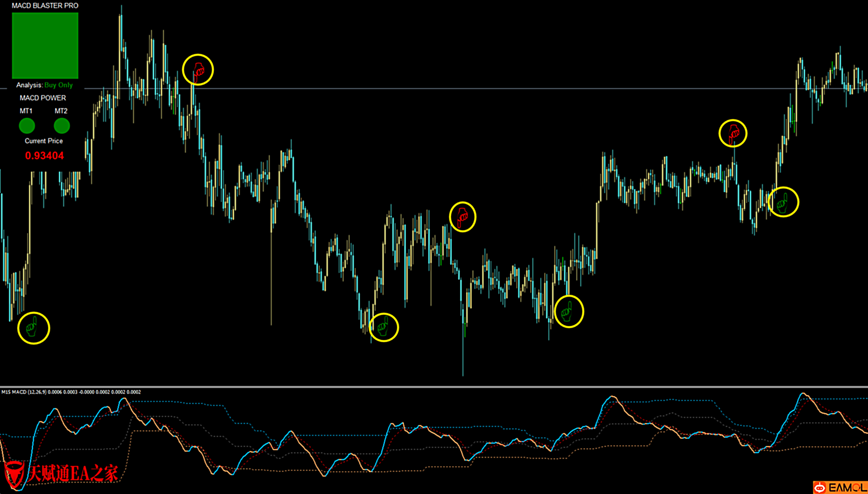
Task: Click the leftmost green buy hand signal
Action: [33, 328]
